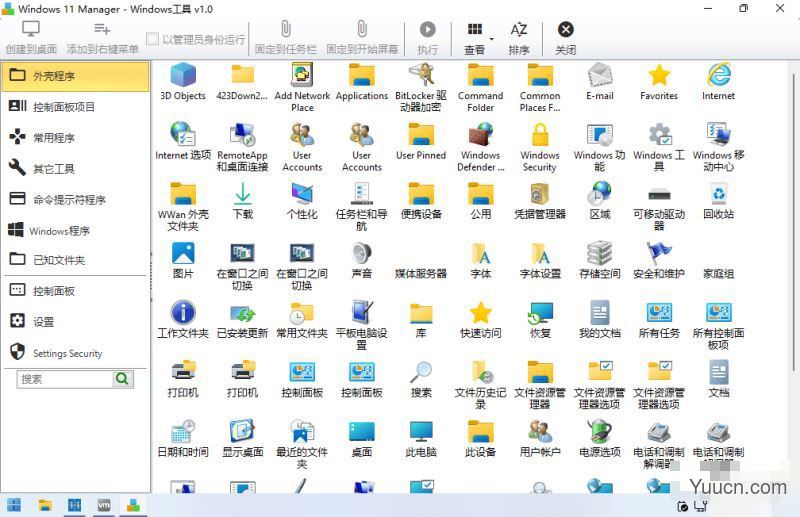The width and height of the screenshot is (800, 517).
Task: Open the 字体设置 font settings icon
Action: (x=540, y=260)
